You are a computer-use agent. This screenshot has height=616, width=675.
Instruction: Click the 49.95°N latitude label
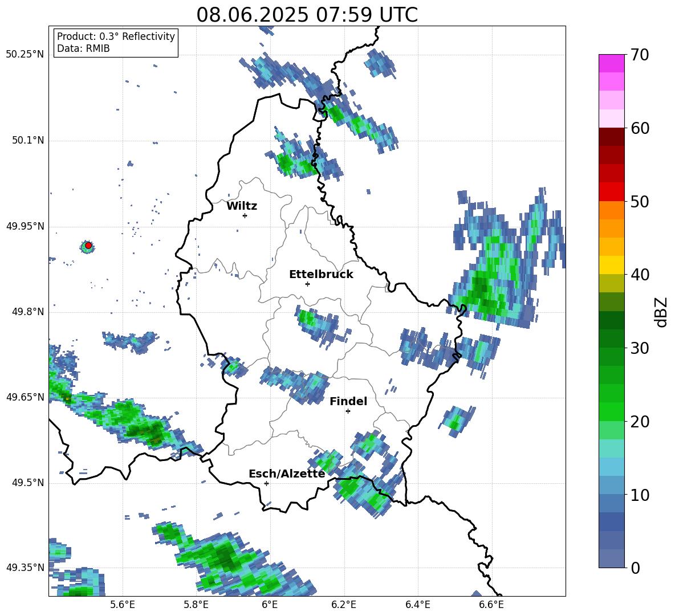25,226
